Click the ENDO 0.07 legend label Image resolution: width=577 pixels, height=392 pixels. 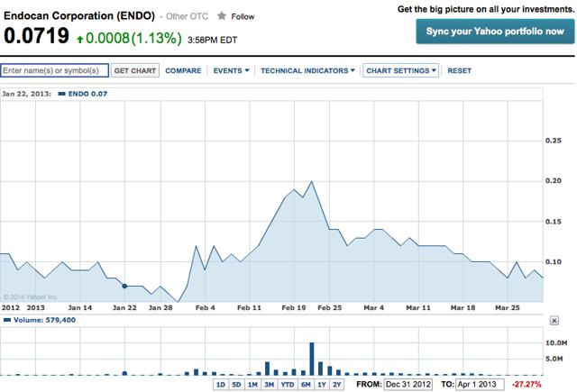[87, 94]
